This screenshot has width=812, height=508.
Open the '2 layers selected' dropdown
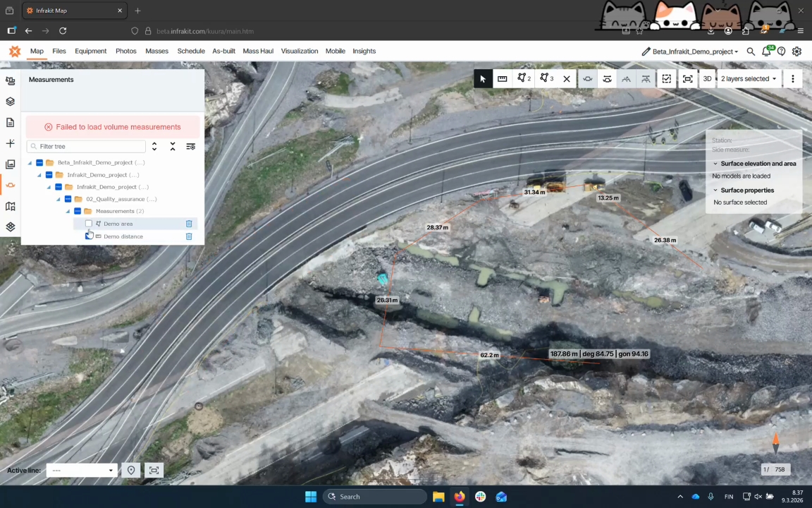pos(748,79)
